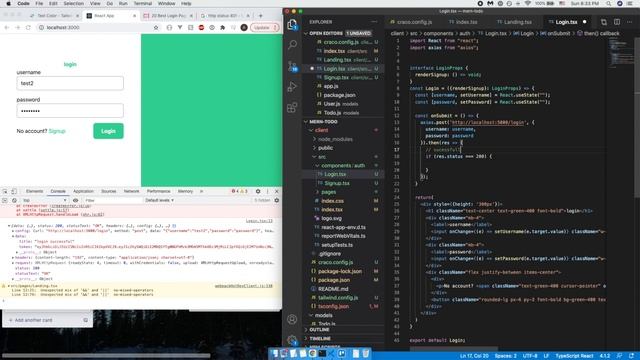The image size is (640, 360).
Task: Open Run and Debug view in VS Code
Action: tap(292, 87)
